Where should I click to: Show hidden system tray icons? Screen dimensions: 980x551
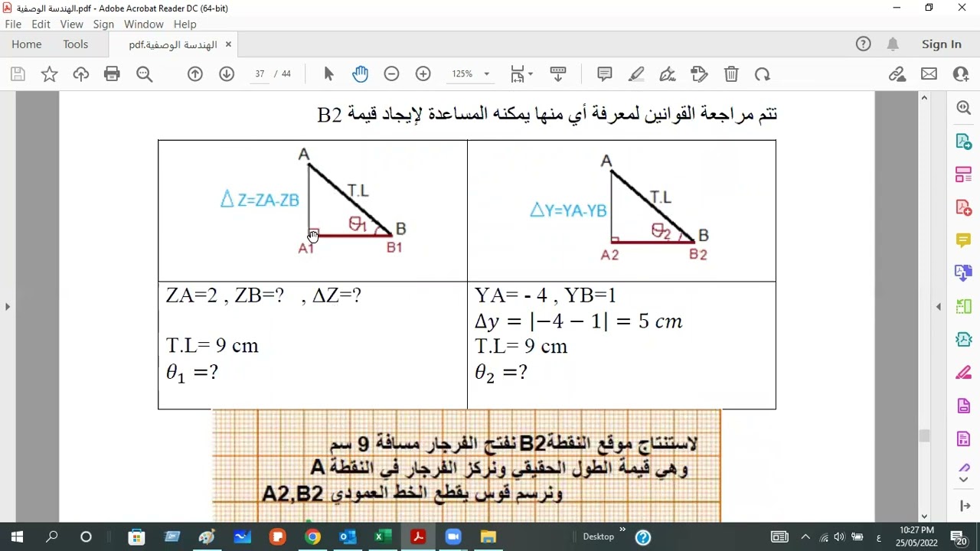coord(805,537)
